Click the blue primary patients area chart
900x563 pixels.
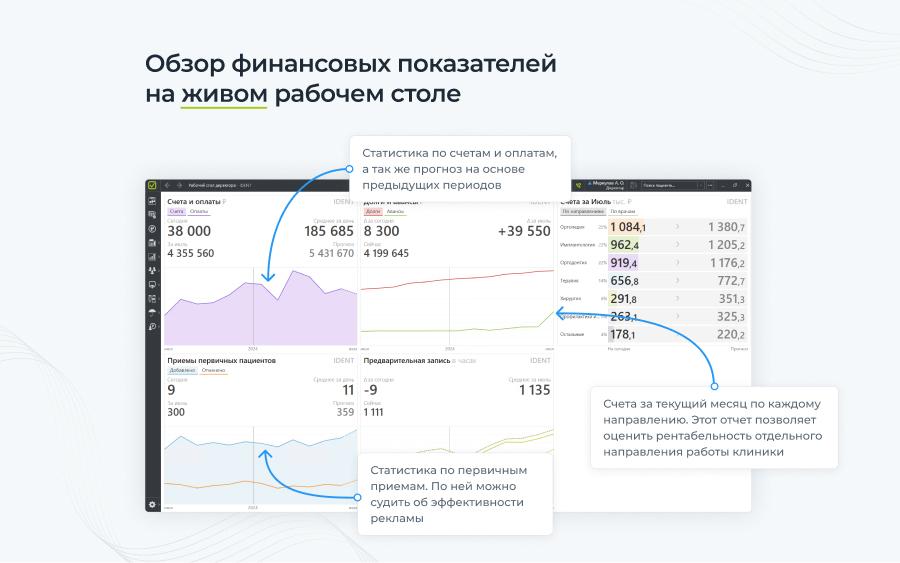pyautogui.click(x=260, y=465)
